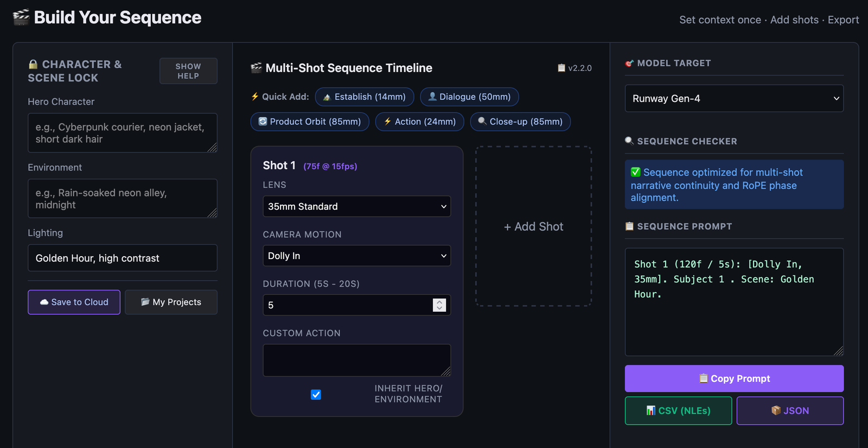Open the Lens dropdown showing 35mm Standard

click(x=357, y=206)
